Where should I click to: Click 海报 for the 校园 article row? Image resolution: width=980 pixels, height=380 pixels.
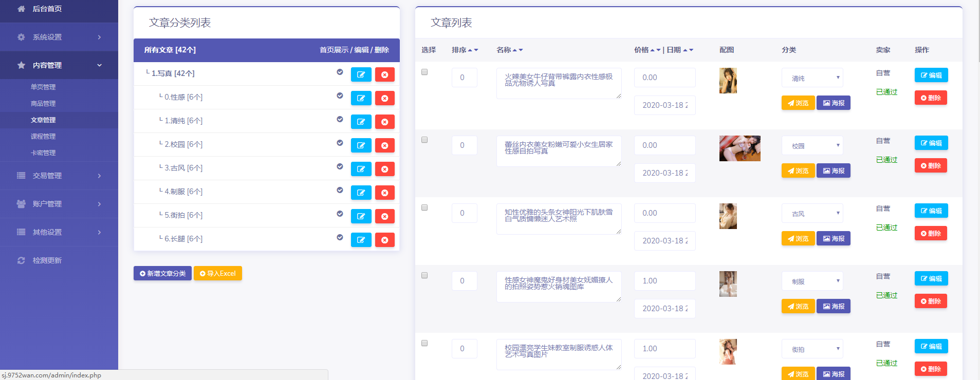(x=834, y=170)
